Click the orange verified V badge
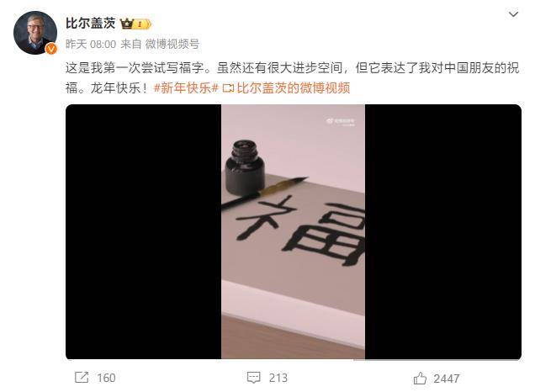 pyautogui.click(x=50, y=49)
